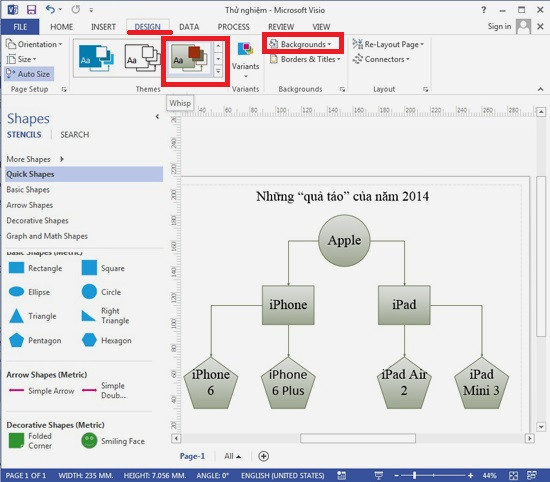Add a new page with plus button
Viewport: 550px width, 482px height.
263,456
